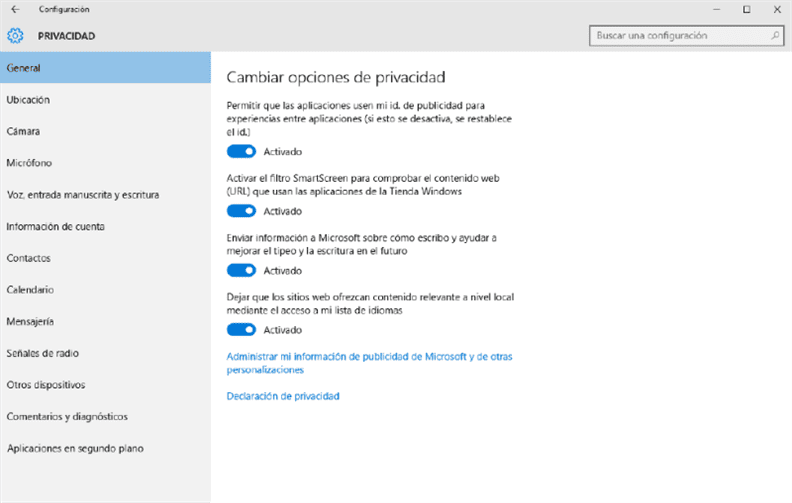Select Ubicación in the sidebar
The height and width of the screenshot is (503, 792).
28,100
